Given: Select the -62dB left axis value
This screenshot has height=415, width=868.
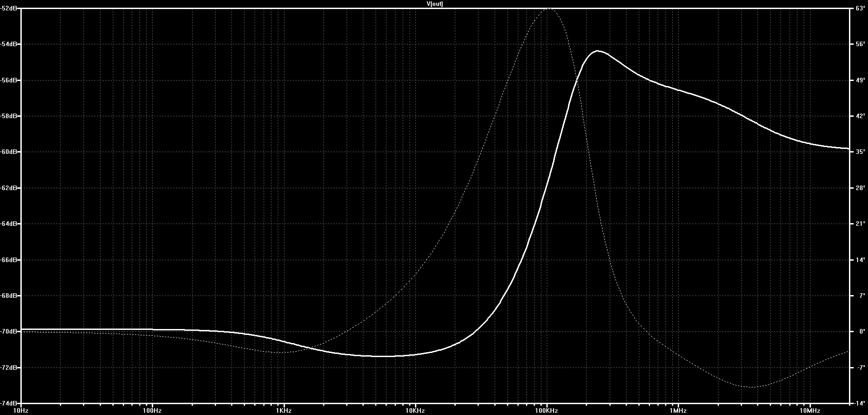Looking at the screenshot, I should (9, 188).
